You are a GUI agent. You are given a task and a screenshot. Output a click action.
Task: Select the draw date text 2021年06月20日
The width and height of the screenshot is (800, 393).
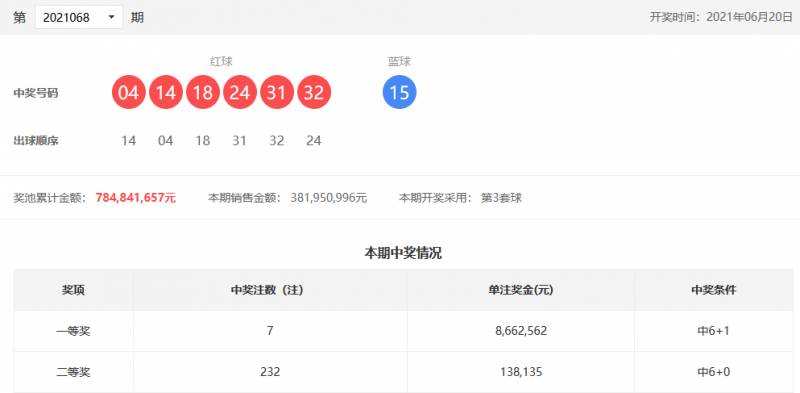749,17
